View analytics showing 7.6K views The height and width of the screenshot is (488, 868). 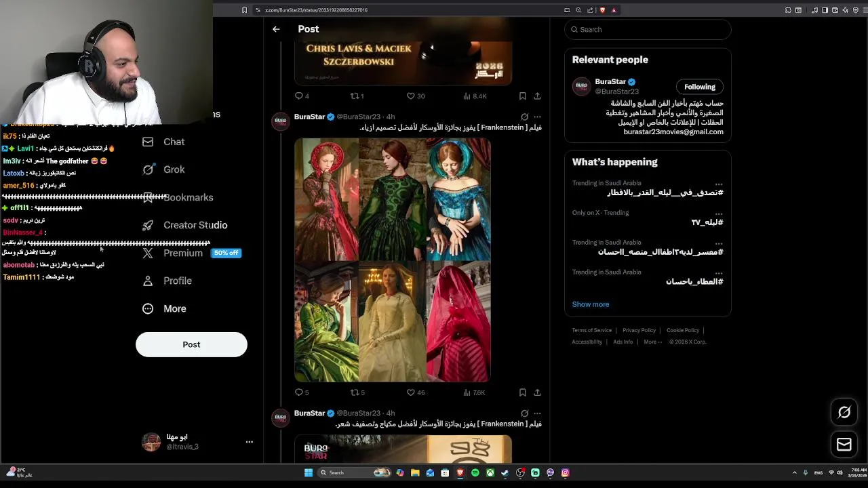tap(474, 392)
